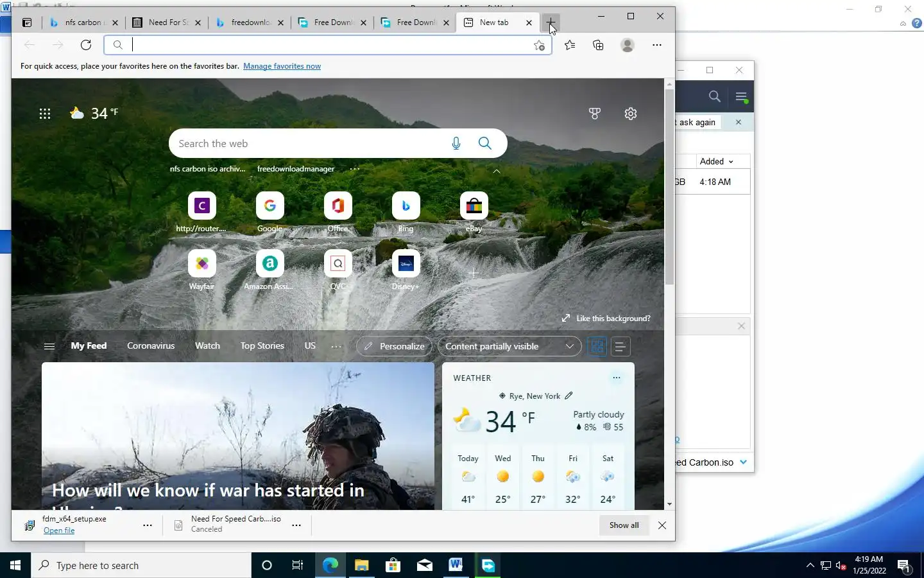
Task: Switch to the freedownloadmanager Bing search tab
Action: [x=250, y=22]
